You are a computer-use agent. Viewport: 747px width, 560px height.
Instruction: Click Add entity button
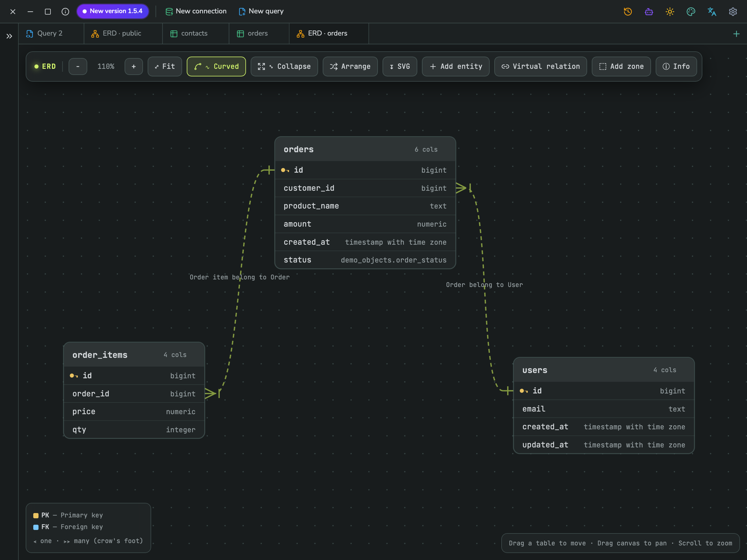point(455,66)
